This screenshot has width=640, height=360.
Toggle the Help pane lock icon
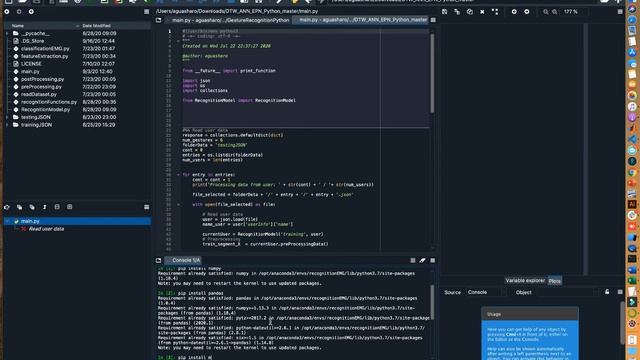607,292
